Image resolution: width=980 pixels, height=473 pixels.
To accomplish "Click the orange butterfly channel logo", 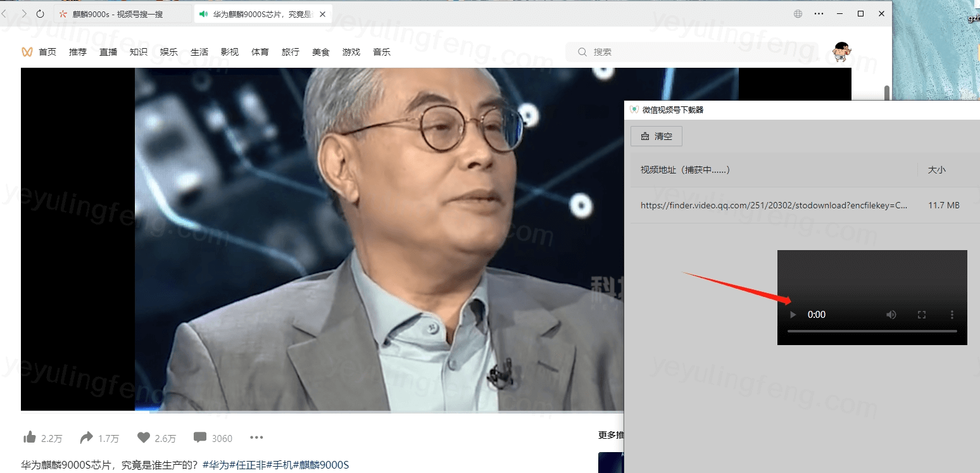I will pos(27,52).
